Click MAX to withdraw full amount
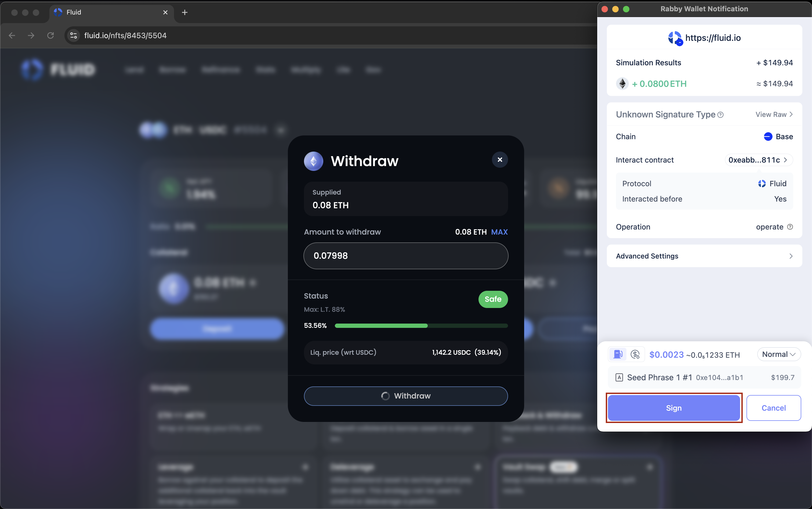Viewport: 812px width, 509px height. click(x=499, y=232)
